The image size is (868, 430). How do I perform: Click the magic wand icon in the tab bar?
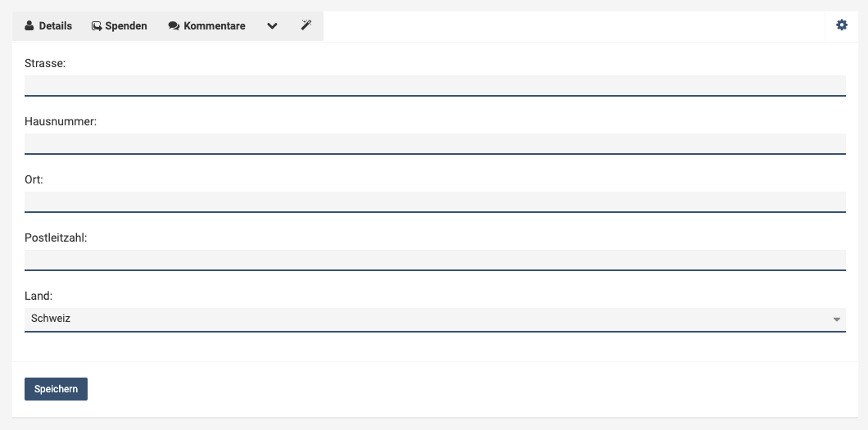tap(306, 25)
